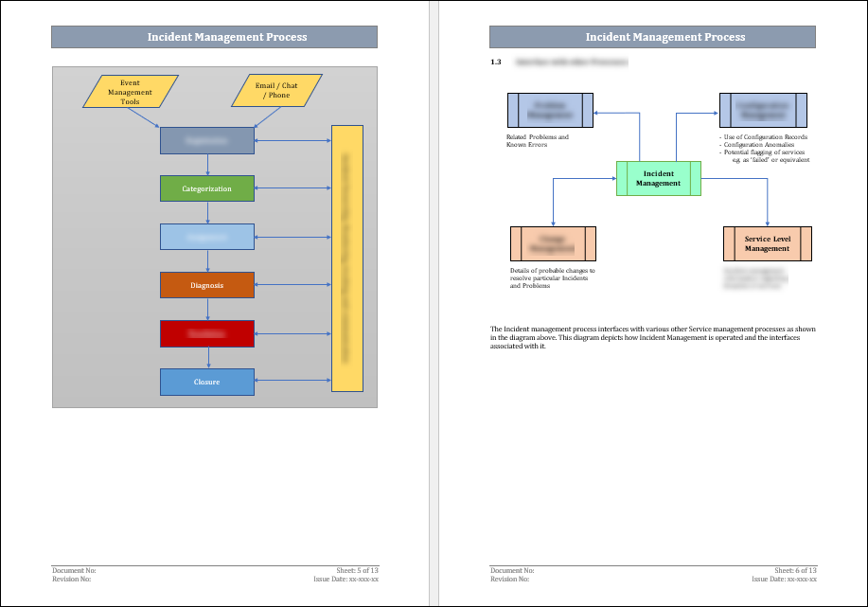Click the blurred blue box at top left of right diagram

click(550, 110)
